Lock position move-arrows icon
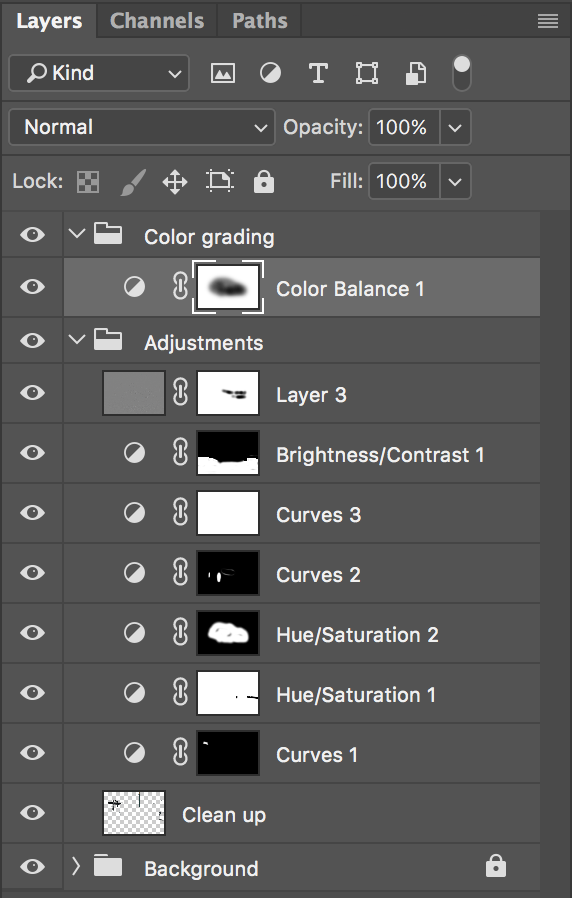The image size is (572, 898). click(x=175, y=183)
